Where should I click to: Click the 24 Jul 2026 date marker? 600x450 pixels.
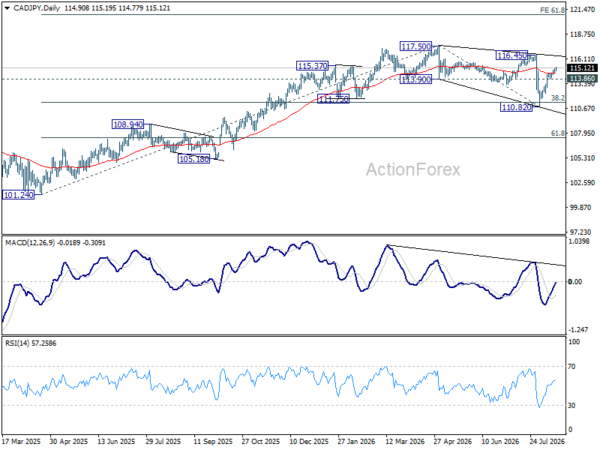pyautogui.click(x=547, y=441)
